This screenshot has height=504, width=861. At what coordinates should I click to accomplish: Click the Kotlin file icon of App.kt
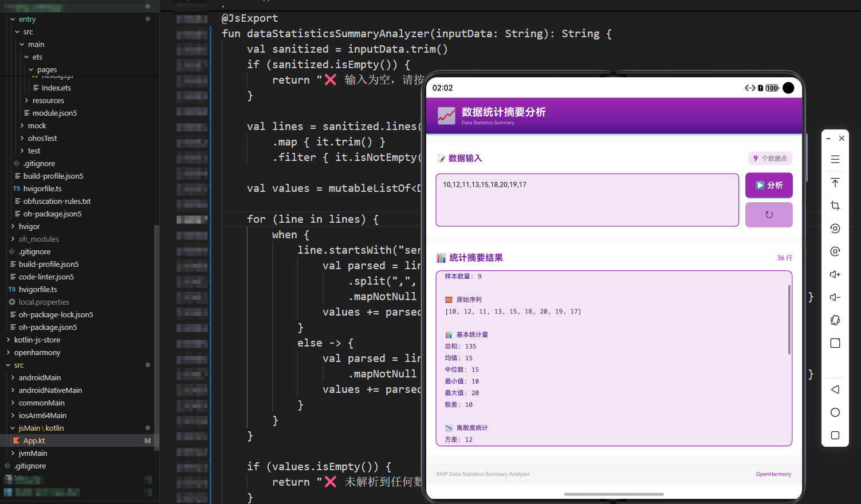(17, 441)
